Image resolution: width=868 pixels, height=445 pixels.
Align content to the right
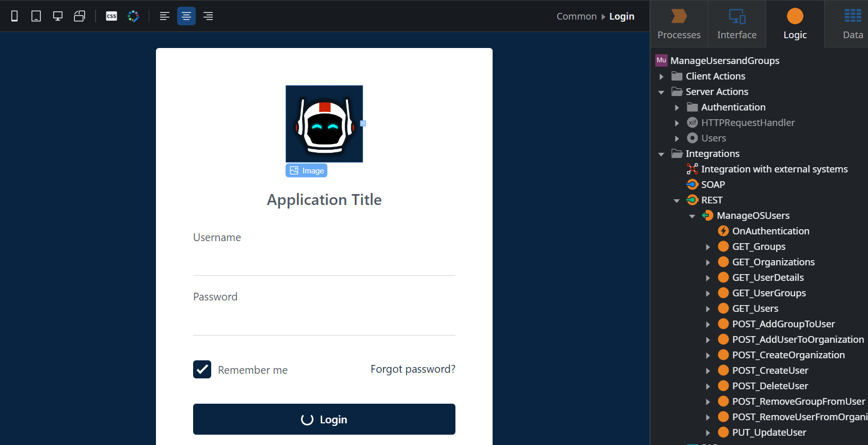[x=208, y=16]
